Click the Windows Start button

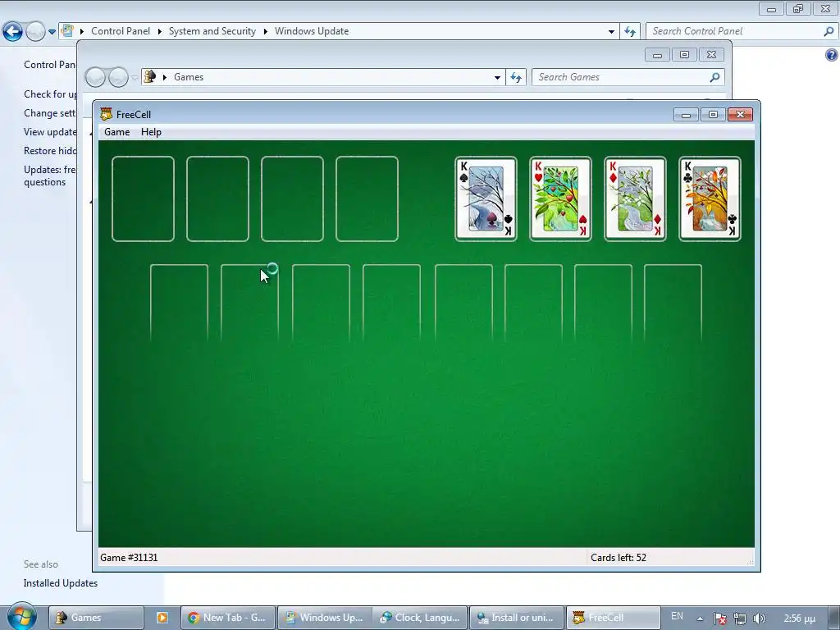click(21, 617)
